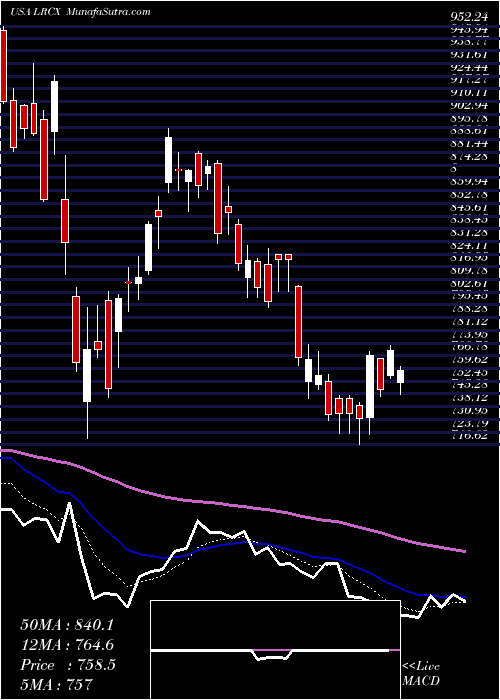Select the 910.11 price axis label
The image size is (500, 700).
click(x=467, y=93)
